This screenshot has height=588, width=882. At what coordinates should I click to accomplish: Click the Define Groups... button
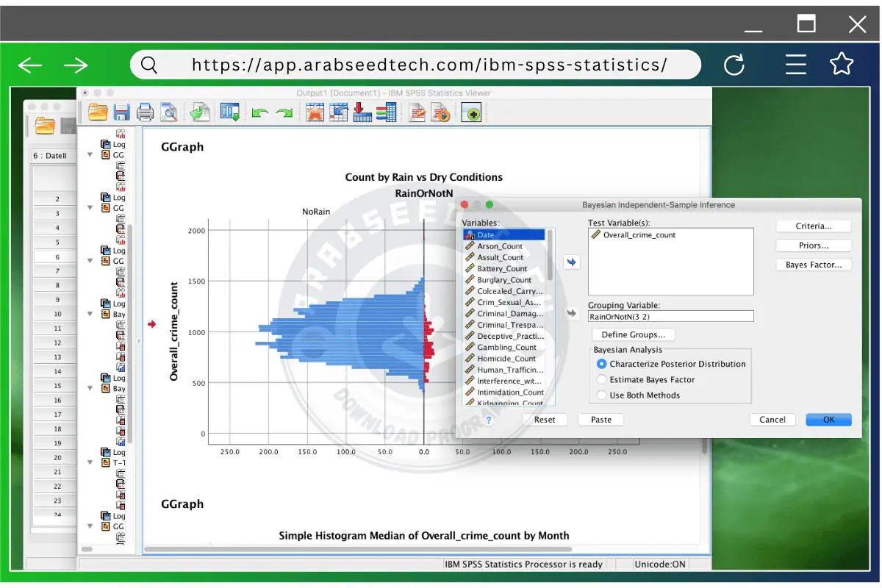[633, 334]
